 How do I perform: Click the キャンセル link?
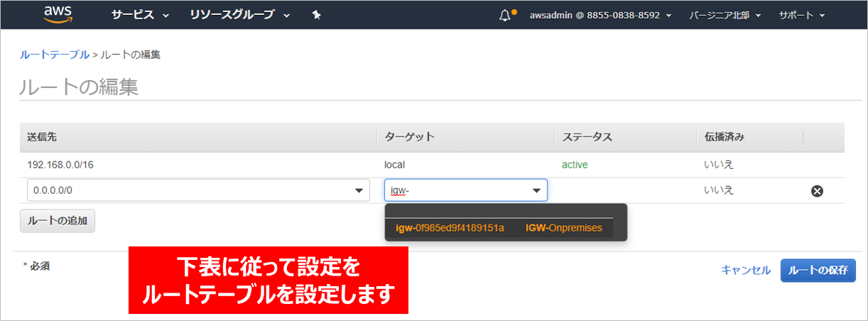coord(745,270)
